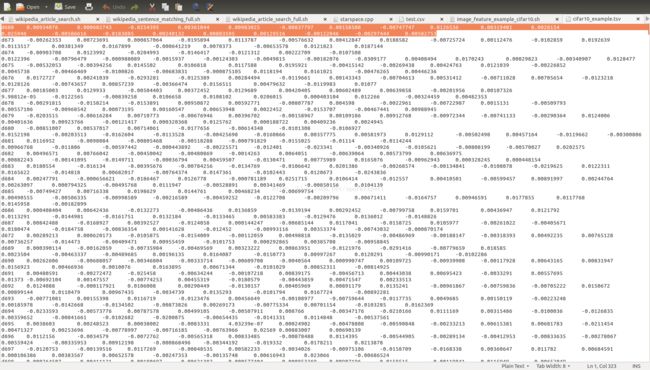Paste from clipboard icon
The image size is (650, 370).
click(x=179, y=7)
